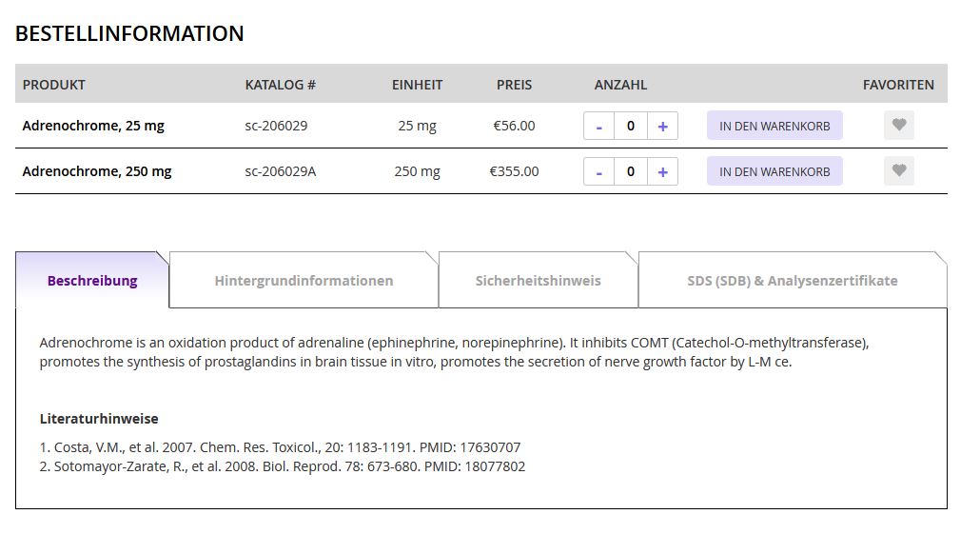Click quantity field for sc-206029
980x534 pixels.
click(x=630, y=126)
